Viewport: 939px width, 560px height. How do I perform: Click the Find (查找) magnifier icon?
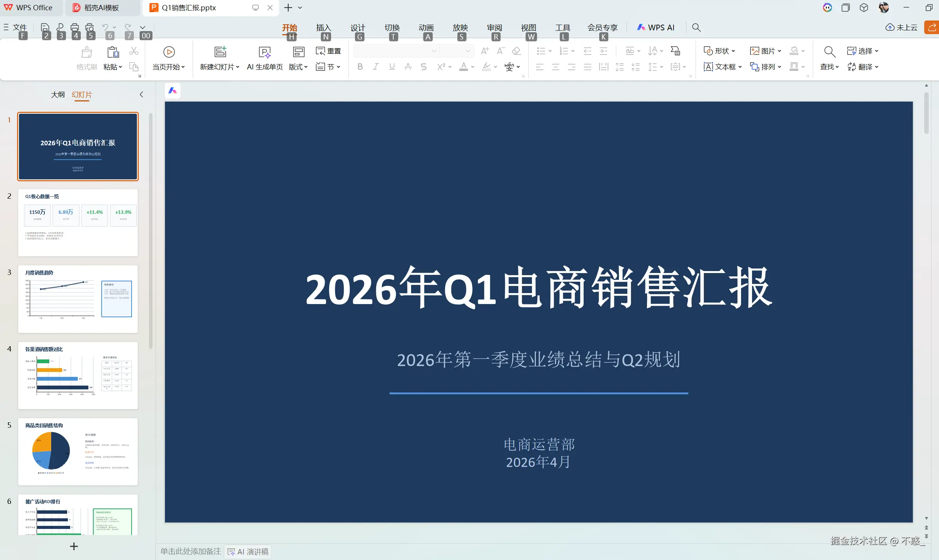tap(829, 52)
